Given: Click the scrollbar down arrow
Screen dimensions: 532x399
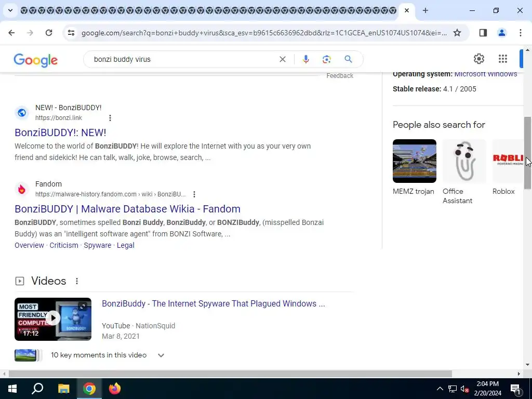Looking at the screenshot, I should [527, 365].
